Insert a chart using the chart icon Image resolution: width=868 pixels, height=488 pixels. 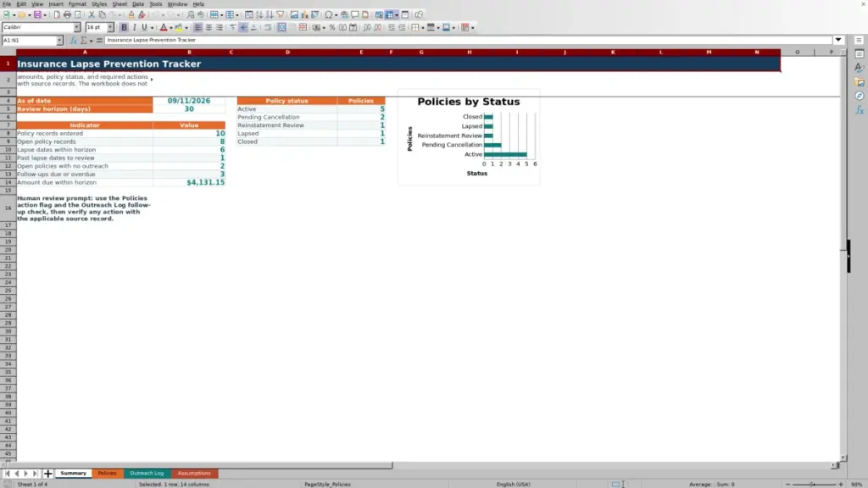click(x=304, y=15)
